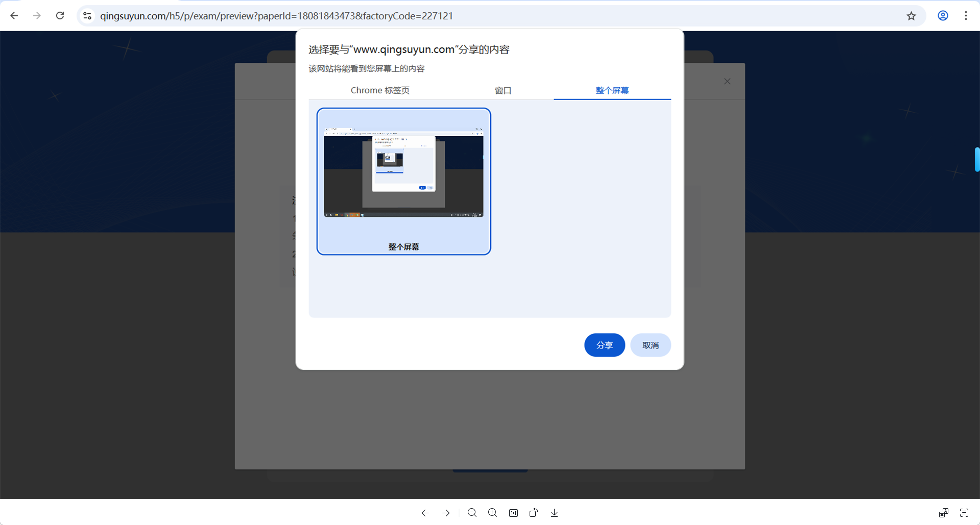Bookmark this page with the star icon
Image resolution: width=980 pixels, height=525 pixels.
click(x=911, y=16)
